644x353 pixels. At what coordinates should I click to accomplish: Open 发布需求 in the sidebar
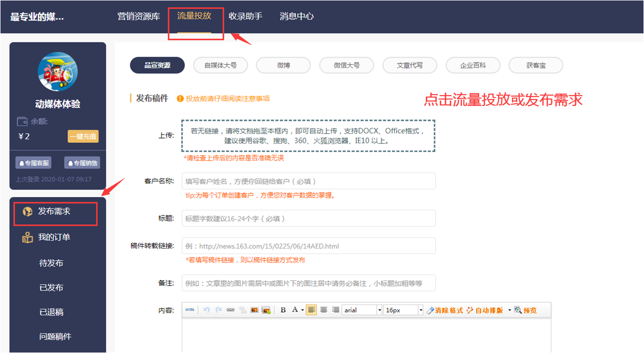point(55,211)
